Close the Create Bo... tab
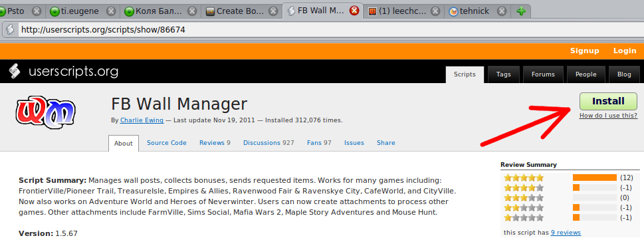 pos(273,11)
